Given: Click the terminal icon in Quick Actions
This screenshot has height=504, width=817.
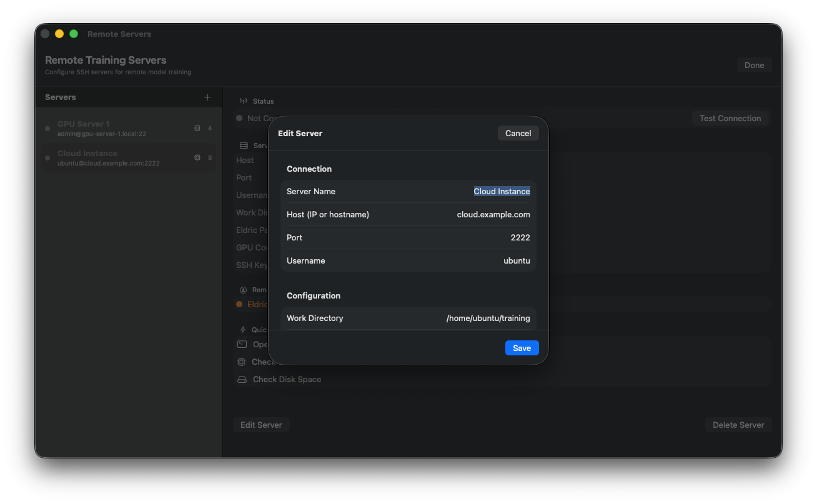Looking at the screenshot, I should (242, 344).
